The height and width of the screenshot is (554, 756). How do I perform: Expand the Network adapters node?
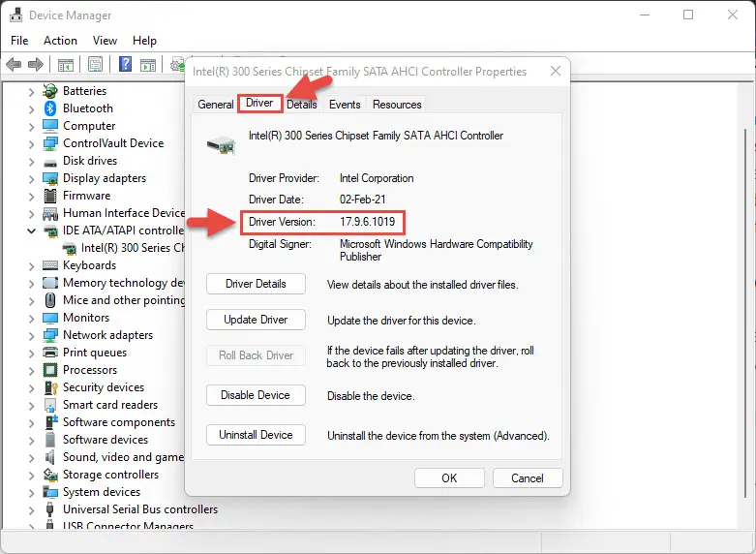click(31, 336)
